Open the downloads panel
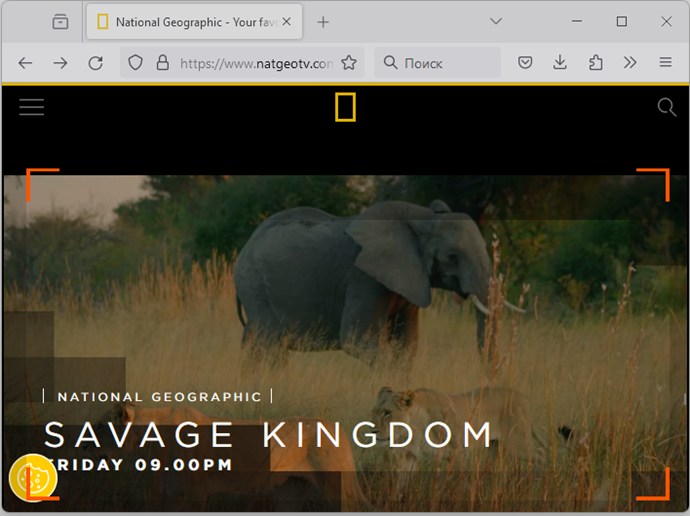690x516 pixels. (x=560, y=62)
